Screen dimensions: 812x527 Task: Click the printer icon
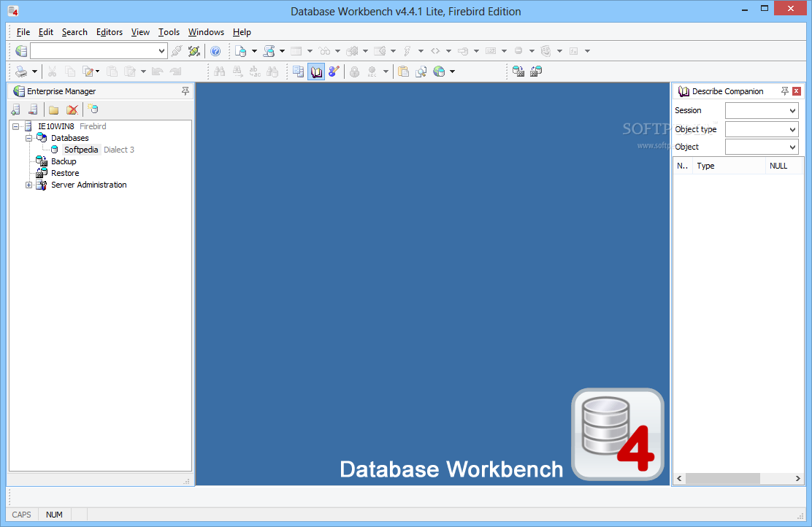pyautogui.click(x=21, y=72)
